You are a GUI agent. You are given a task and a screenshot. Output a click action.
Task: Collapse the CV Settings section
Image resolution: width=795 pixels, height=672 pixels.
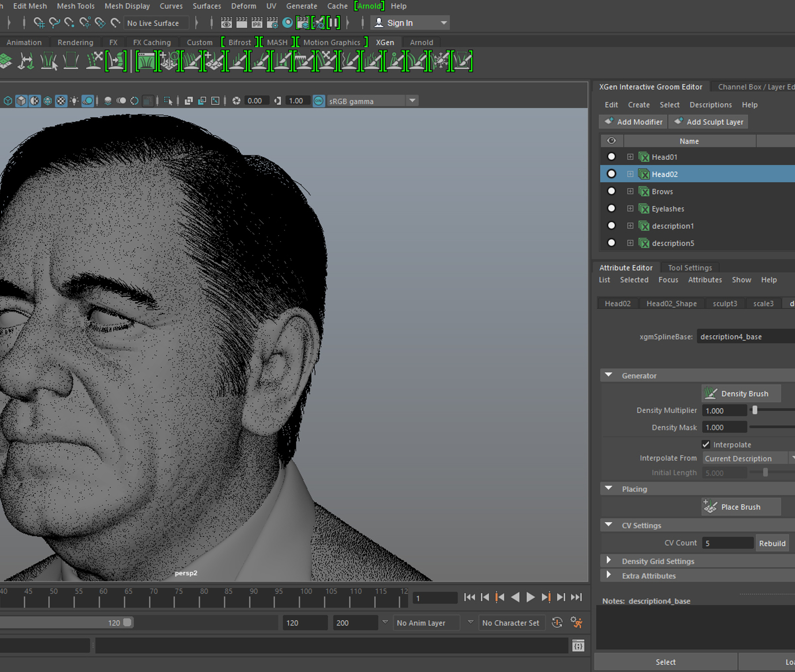pyautogui.click(x=609, y=525)
